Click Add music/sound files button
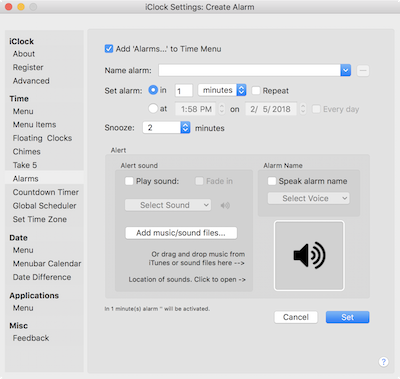Screen dimensions: 400x379 tap(181, 233)
